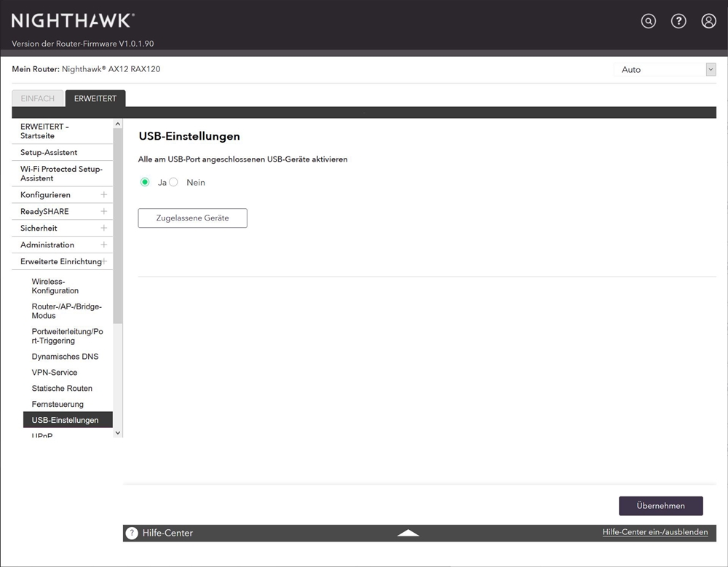Select the Ja radio button
This screenshot has width=728, height=567.
pos(145,183)
